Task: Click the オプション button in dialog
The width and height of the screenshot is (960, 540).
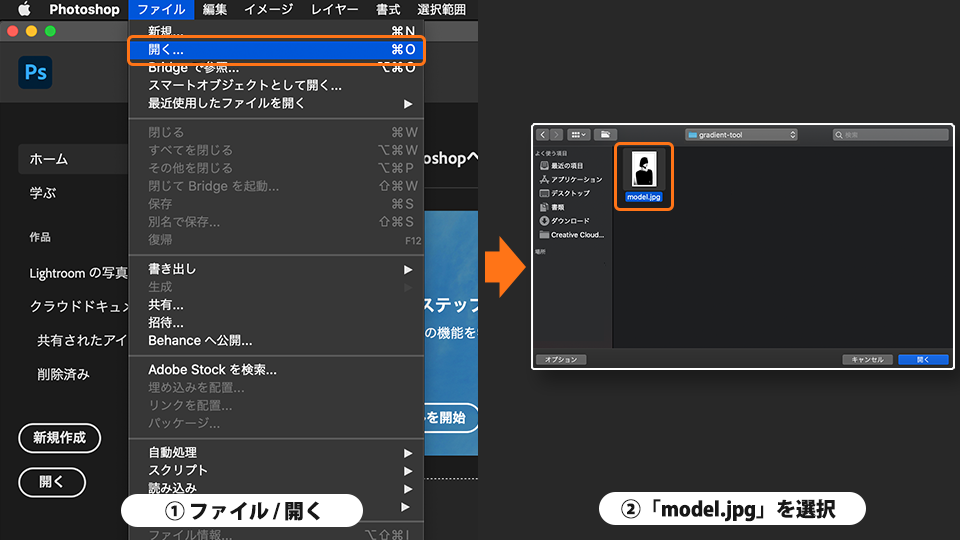Action: [x=561, y=359]
